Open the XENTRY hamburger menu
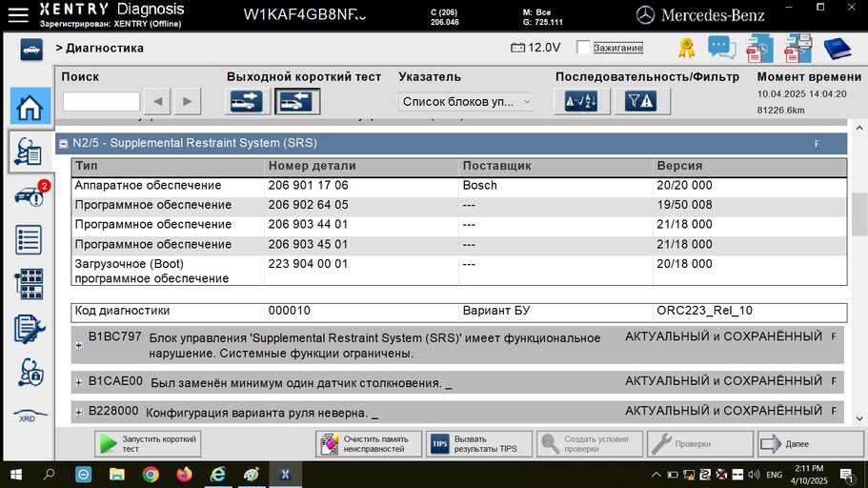This screenshot has height=488, width=868. pyautogui.click(x=18, y=15)
